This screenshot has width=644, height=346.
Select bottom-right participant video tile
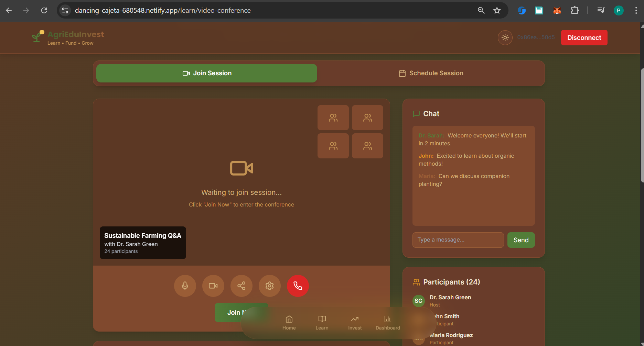(x=367, y=146)
